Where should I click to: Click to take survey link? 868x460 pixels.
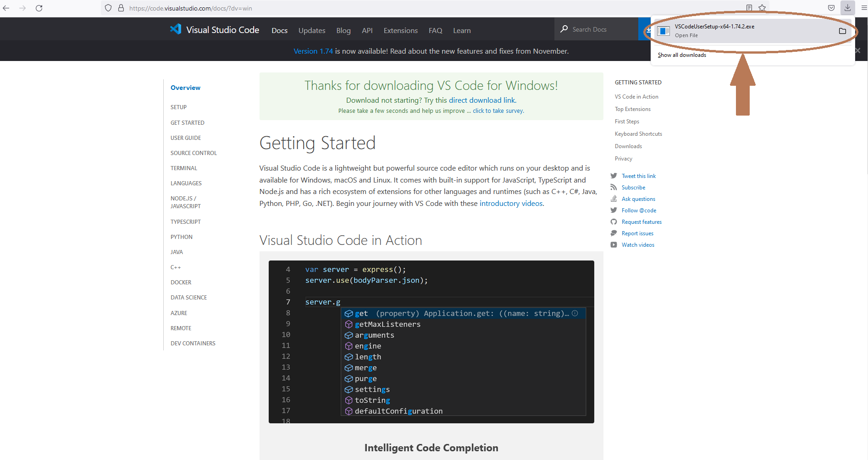498,111
